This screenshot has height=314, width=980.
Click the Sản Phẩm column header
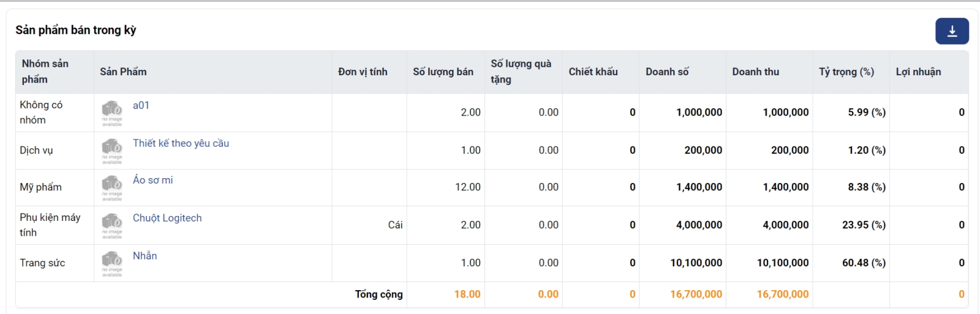tap(123, 72)
